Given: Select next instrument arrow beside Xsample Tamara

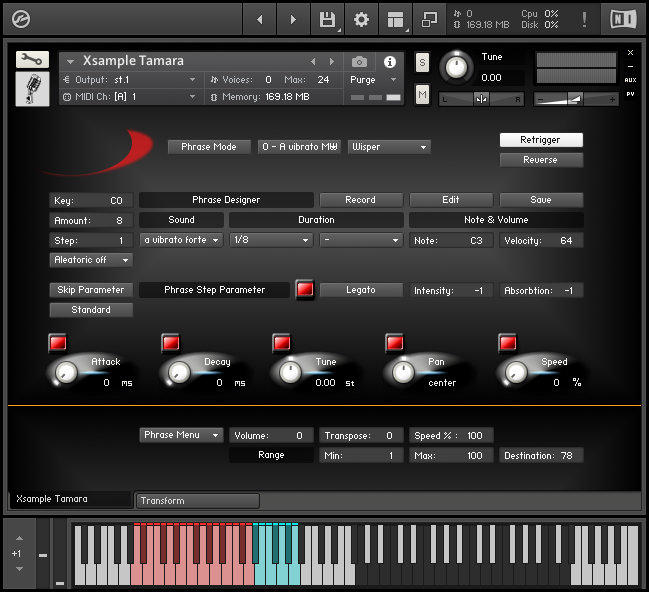Looking at the screenshot, I should pos(332,62).
